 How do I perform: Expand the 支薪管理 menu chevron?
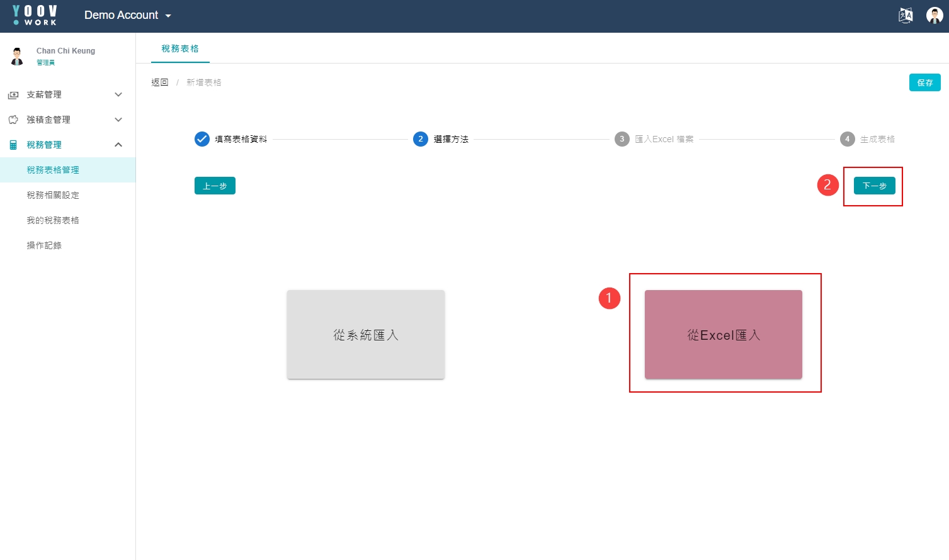coord(118,94)
